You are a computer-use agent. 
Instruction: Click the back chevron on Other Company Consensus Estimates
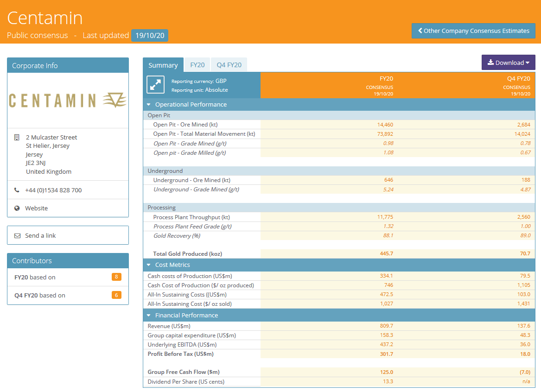420,31
